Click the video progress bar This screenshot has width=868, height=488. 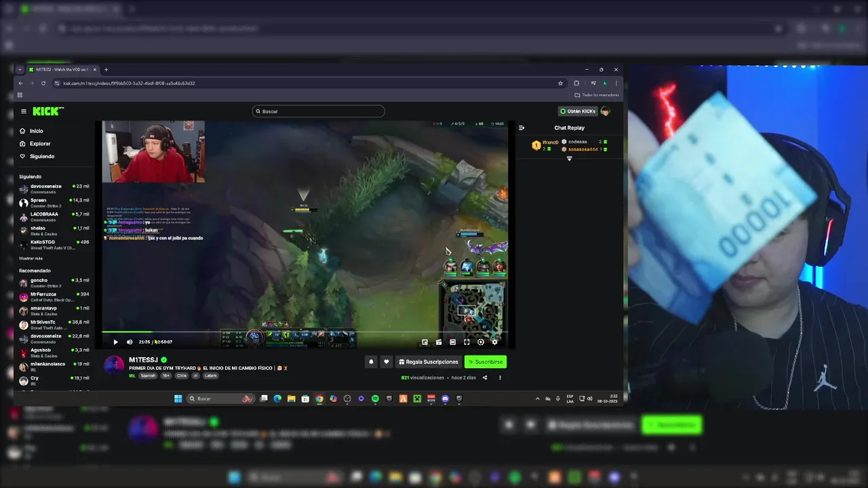(304, 332)
